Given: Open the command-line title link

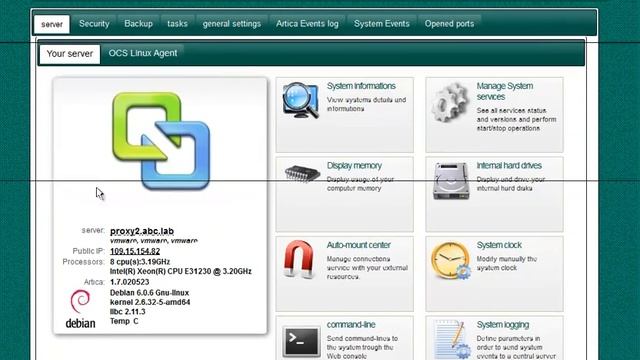Looking at the screenshot, I should 351,325.
